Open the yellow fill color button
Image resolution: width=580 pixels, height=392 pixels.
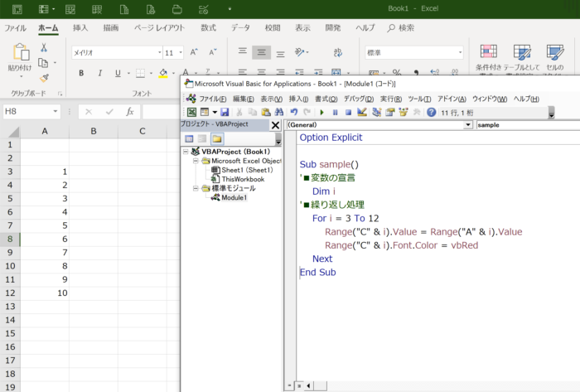click(163, 73)
